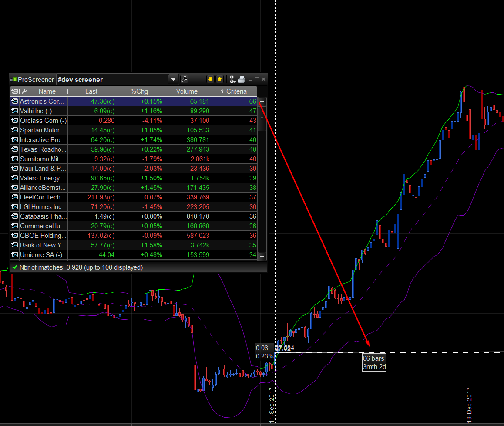The width and height of the screenshot is (504, 426).
Task: Open chart icon for LGI Homes Inc... row
Action: [x=15, y=207]
